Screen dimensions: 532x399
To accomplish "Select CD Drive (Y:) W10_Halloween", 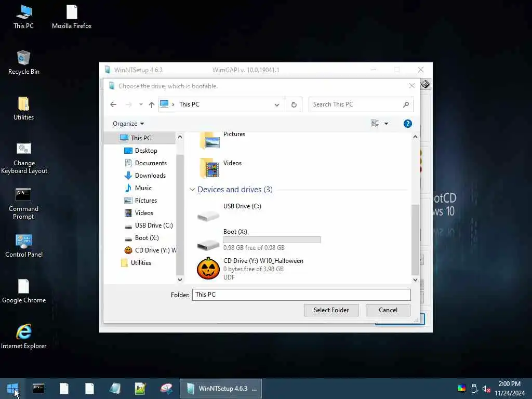I will (x=250, y=269).
